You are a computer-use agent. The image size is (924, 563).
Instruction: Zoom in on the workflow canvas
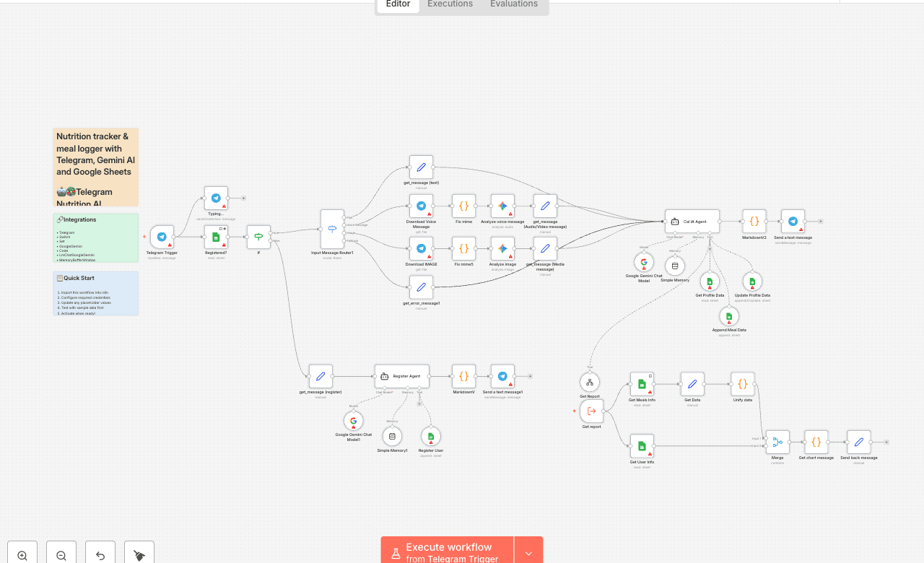tap(22, 555)
